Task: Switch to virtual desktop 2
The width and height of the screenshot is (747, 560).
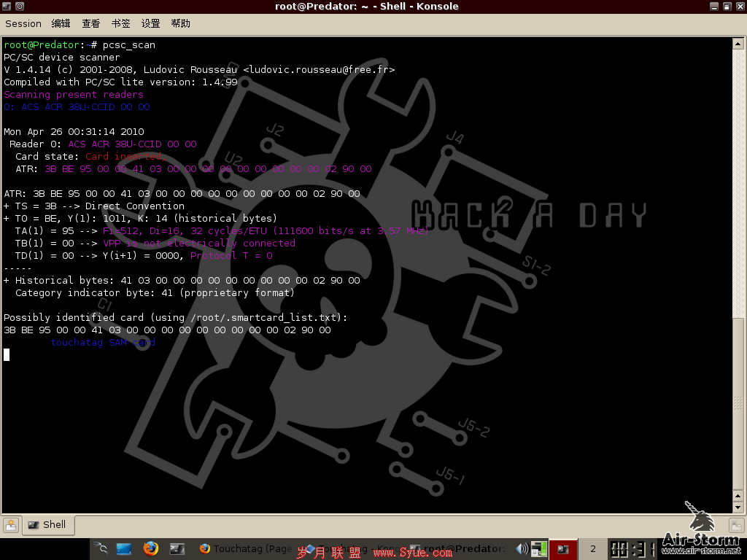Action: [592, 549]
